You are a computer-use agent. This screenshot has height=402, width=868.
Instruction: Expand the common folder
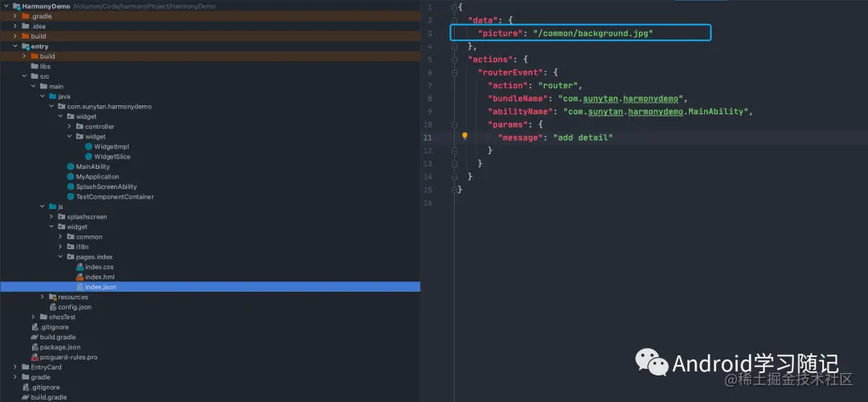click(61, 237)
